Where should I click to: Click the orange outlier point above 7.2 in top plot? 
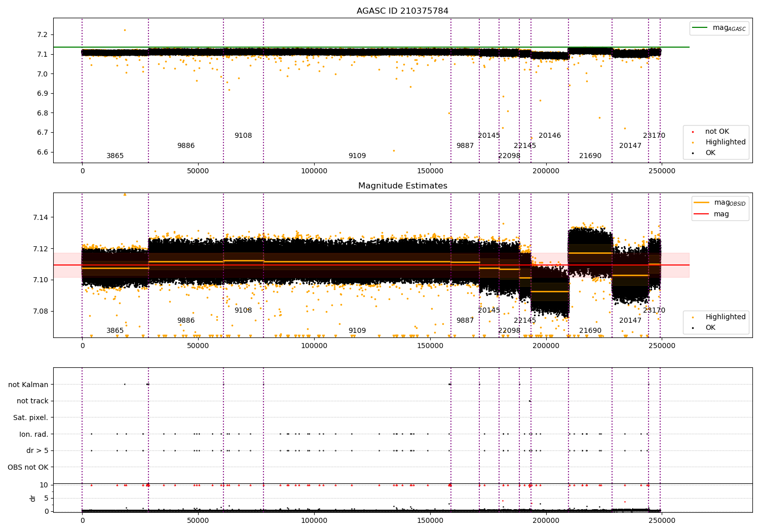tap(125, 30)
